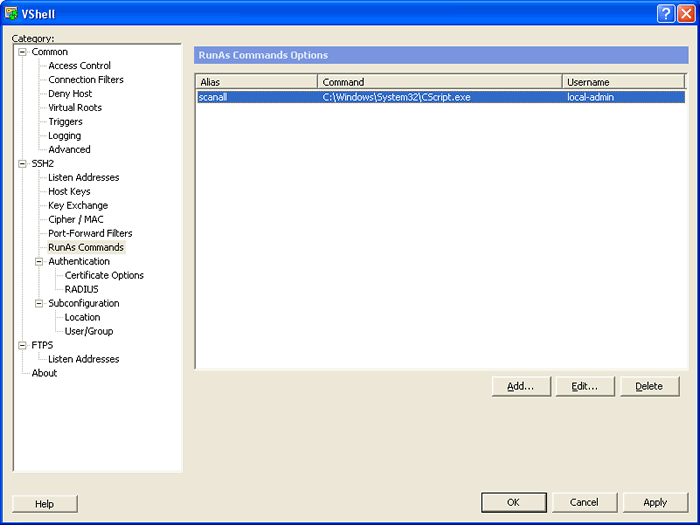Open Key Exchange category

pyautogui.click(x=78, y=205)
